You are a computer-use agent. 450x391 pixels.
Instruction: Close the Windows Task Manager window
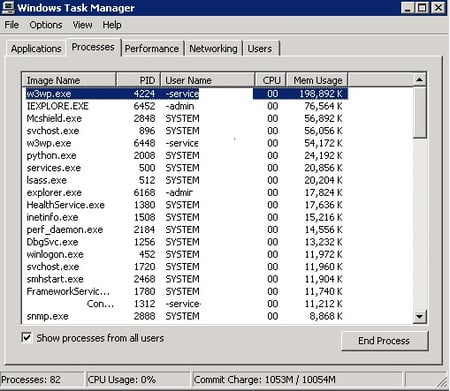(439, 8)
